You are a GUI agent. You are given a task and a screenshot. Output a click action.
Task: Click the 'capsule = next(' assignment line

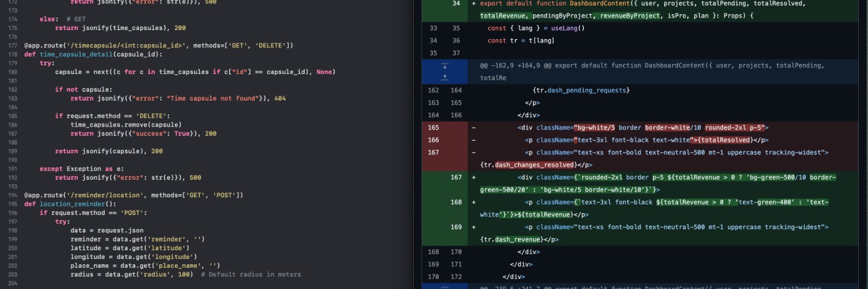195,72
